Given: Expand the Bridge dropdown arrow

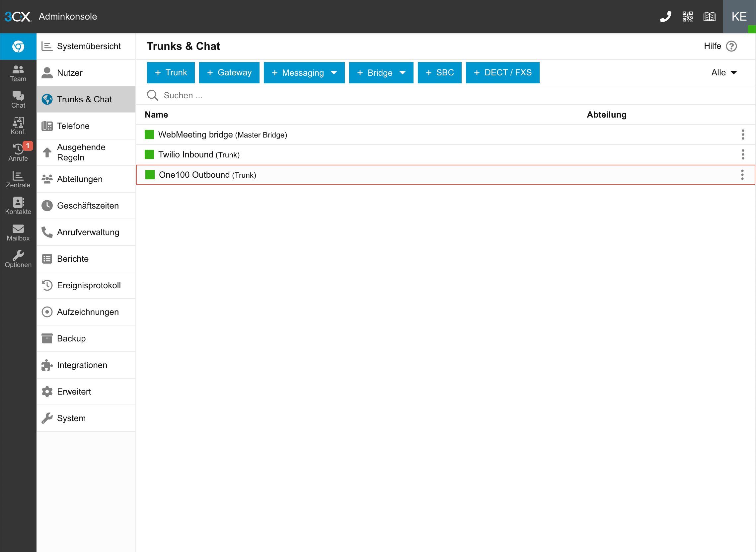Looking at the screenshot, I should pos(402,73).
